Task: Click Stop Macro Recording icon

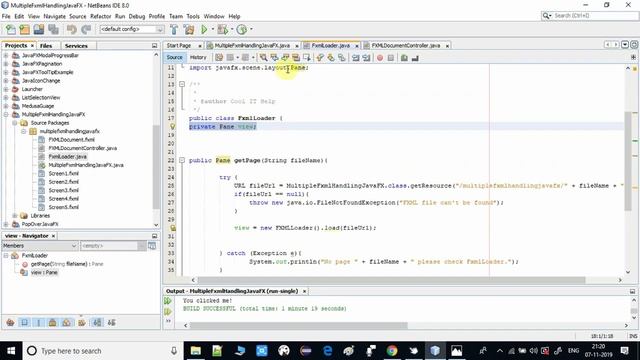Action: click(x=391, y=58)
